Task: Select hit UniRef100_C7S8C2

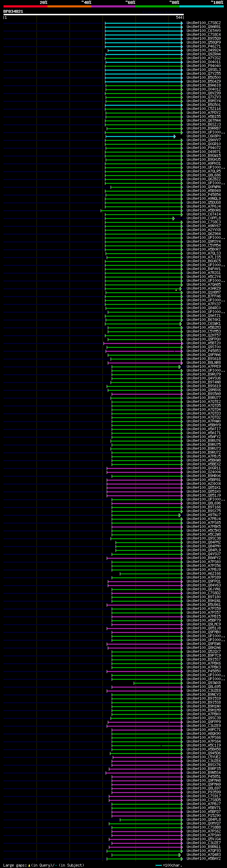Action: click(x=204, y=23)
